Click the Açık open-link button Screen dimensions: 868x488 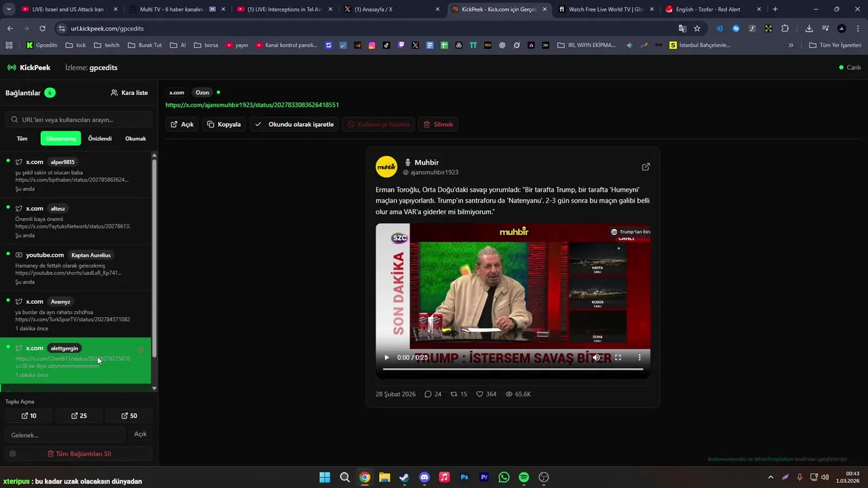(182, 124)
